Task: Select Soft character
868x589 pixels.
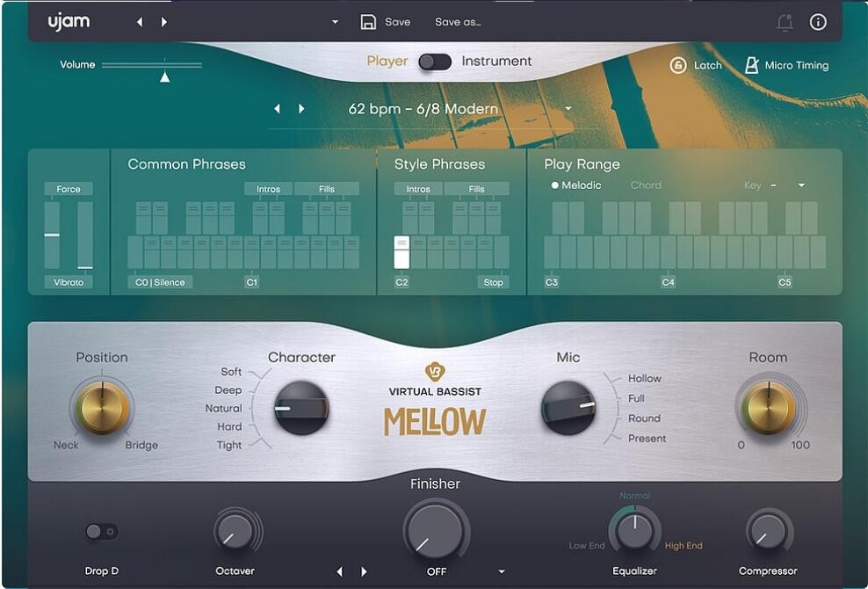Action: click(x=231, y=372)
